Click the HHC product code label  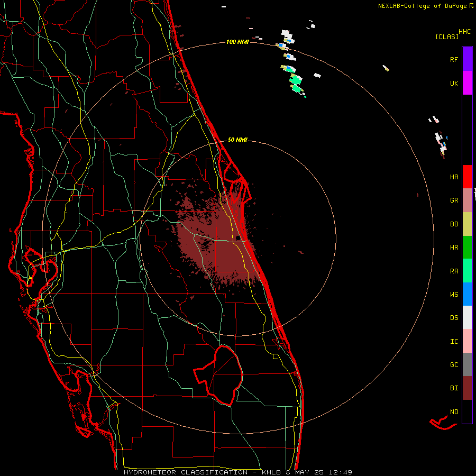[464, 32]
